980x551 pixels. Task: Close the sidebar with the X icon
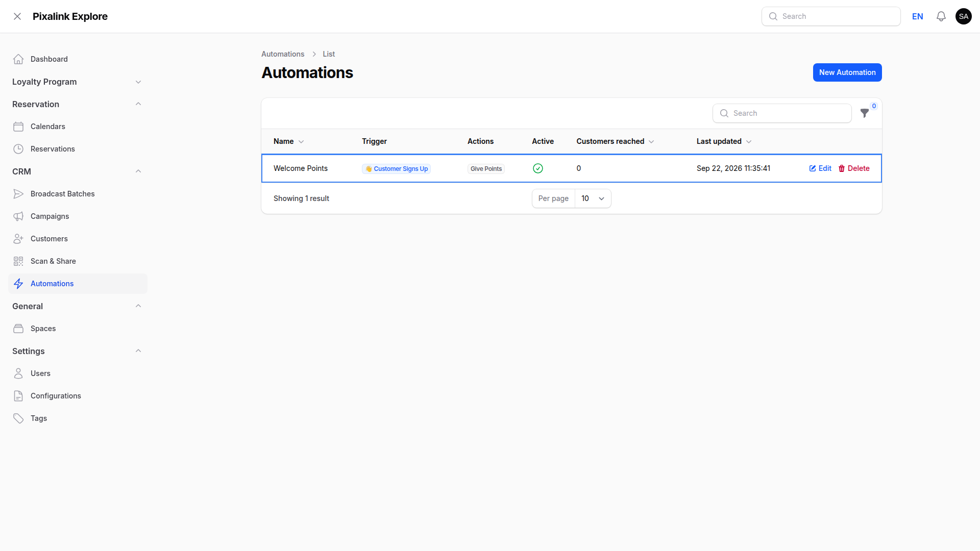(x=17, y=16)
